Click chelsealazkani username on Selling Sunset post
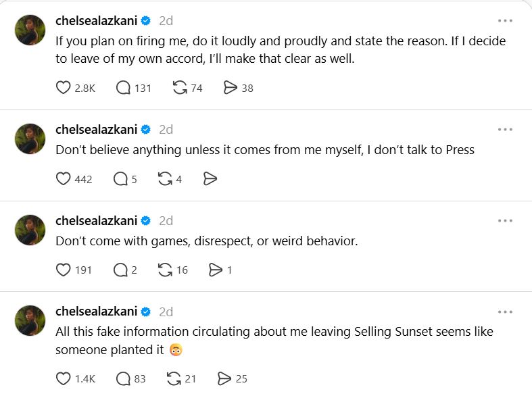This screenshot has height=398, width=532. pos(96,312)
